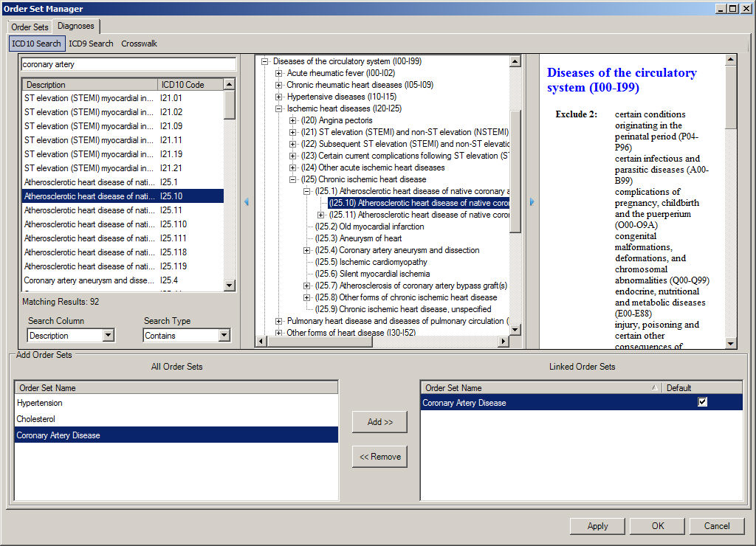Expand Coronary artery aneurysm and dissection node
Image resolution: width=756 pixels, height=546 pixels.
click(307, 250)
